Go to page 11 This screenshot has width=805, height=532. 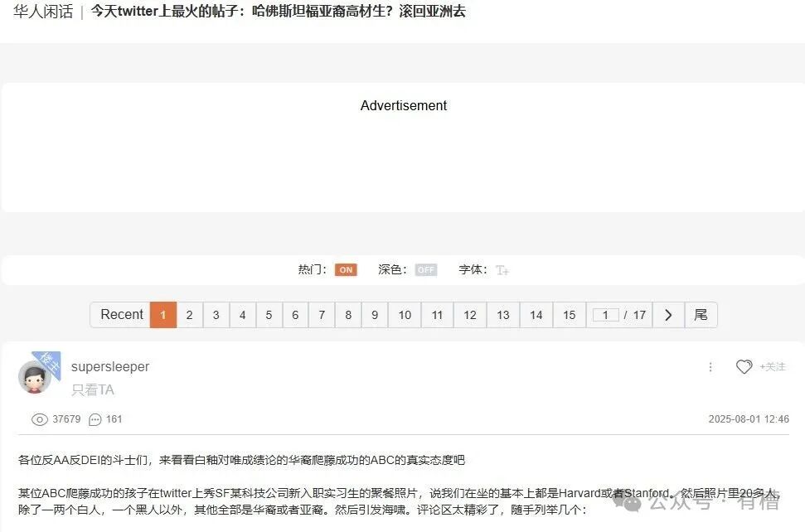[x=438, y=315]
